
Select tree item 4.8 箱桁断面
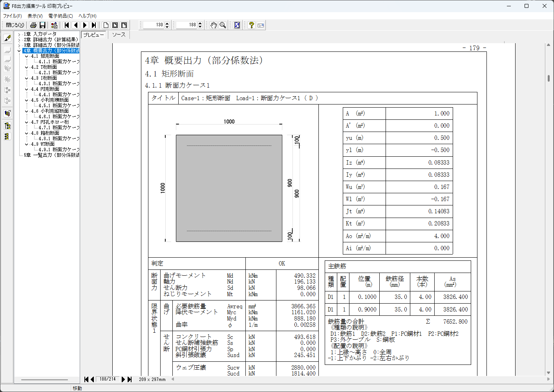click(x=45, y=133)
